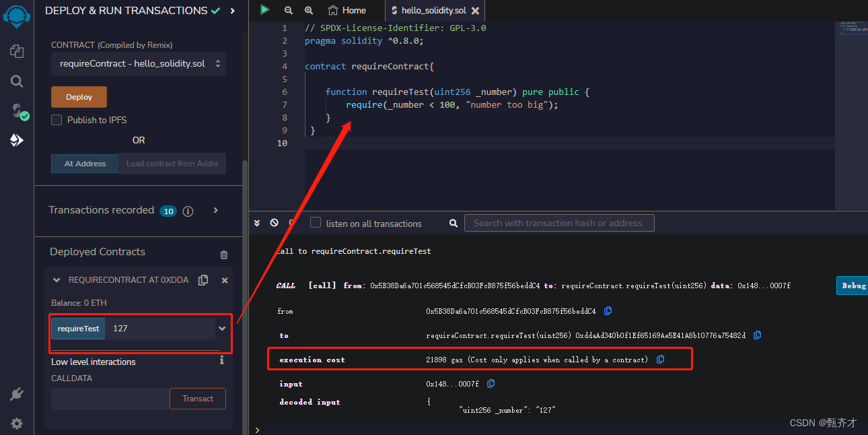Viewport: 868px width, 435px height.
Task: Enable listen on all transactions checkbox
Action: tap(316, 223)
